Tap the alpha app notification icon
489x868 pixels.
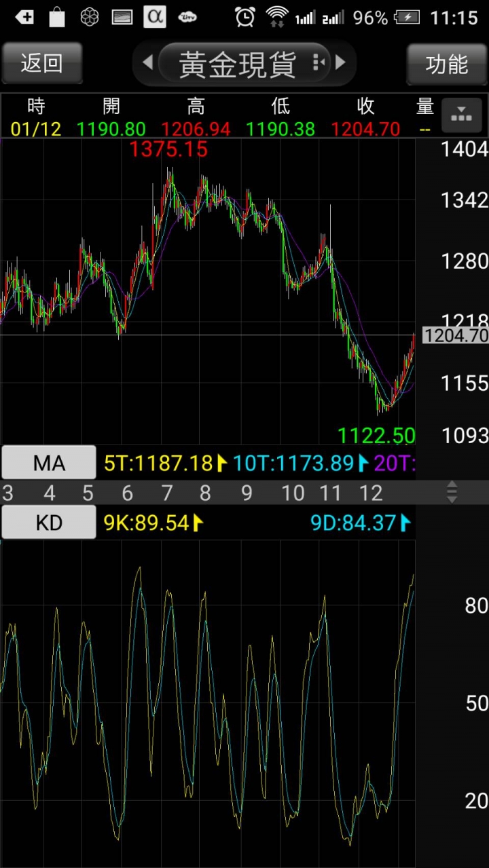tap(155, 17)
